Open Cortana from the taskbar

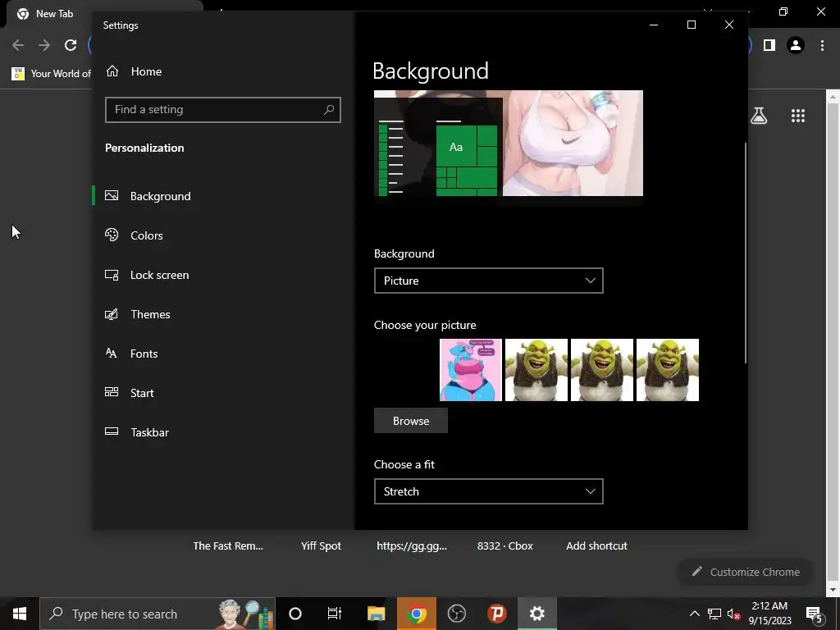tap(295, 614)
